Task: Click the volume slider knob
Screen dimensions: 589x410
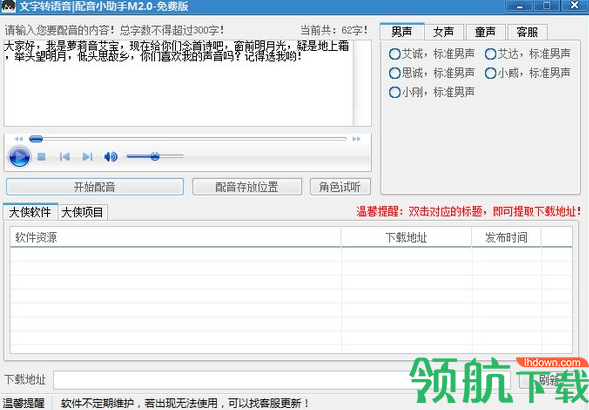Action: pyautogui.click(x=155, y=156)
